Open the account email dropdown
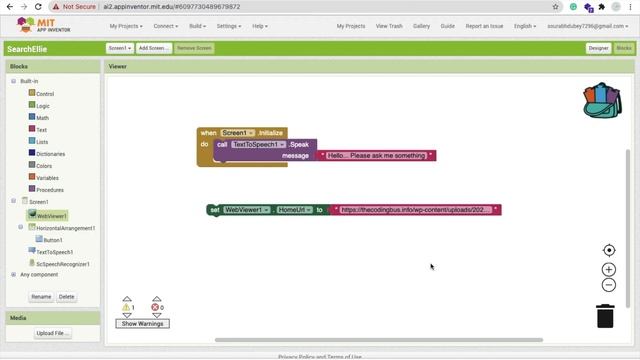 [x=588, y=26]
